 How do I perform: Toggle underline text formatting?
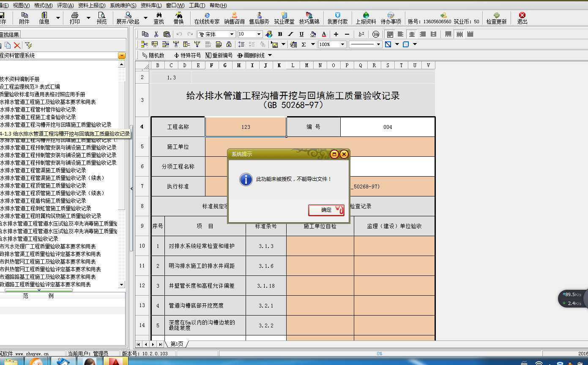pos(301,34)
